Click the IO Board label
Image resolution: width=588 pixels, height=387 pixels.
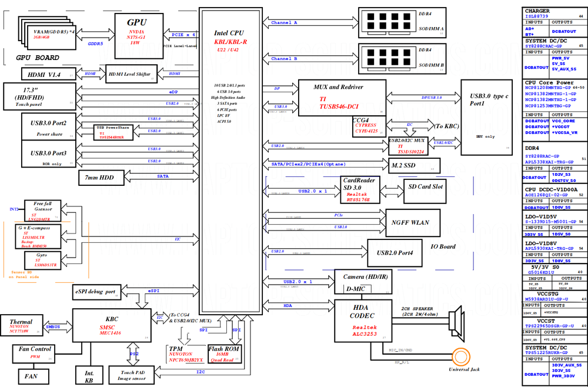[443, 246]
